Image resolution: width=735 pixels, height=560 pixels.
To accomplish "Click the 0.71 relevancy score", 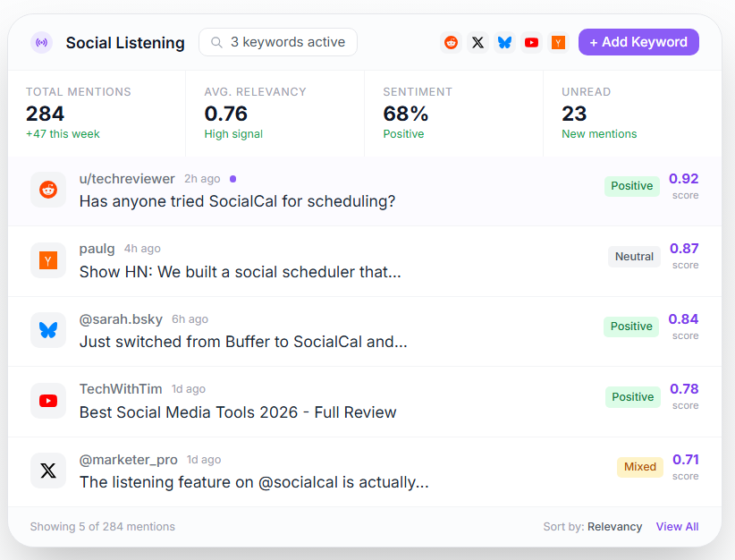I will point(685,460).
